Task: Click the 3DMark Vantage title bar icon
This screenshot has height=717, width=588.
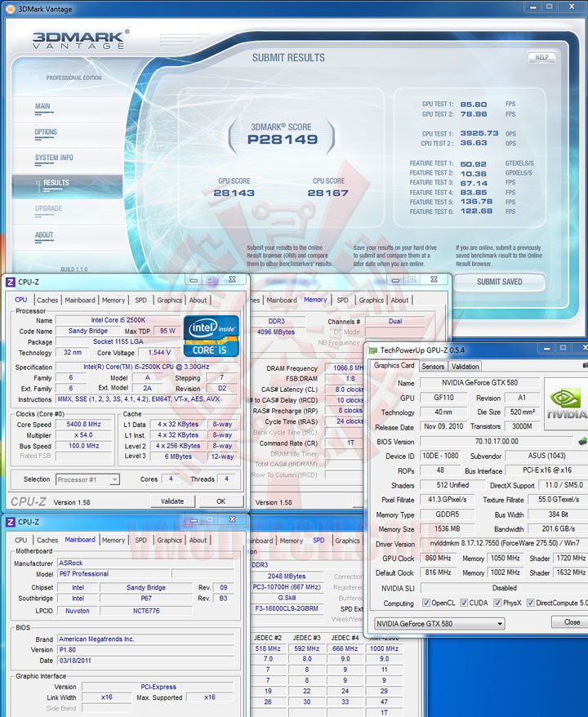Action: [10, 9]
